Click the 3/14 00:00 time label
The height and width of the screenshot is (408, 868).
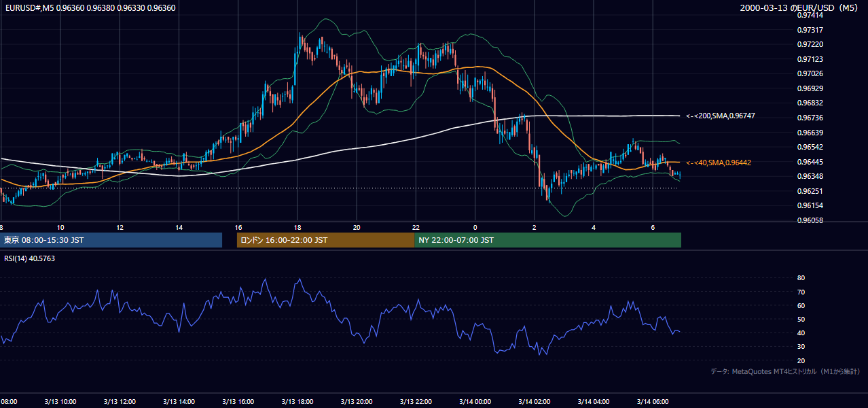click(475, 401)
